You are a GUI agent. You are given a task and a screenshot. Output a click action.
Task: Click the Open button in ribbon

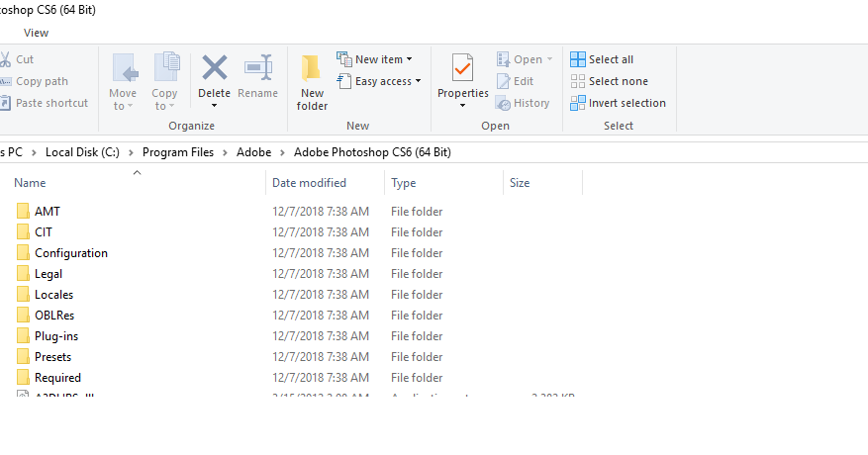point(520,59)
